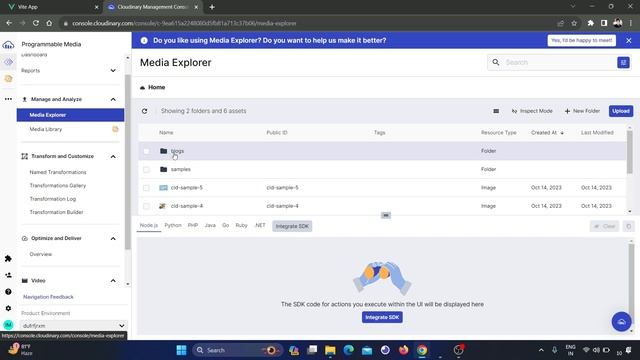
Task: Switch to the Python SDK tab
Action: coord(173,225)
